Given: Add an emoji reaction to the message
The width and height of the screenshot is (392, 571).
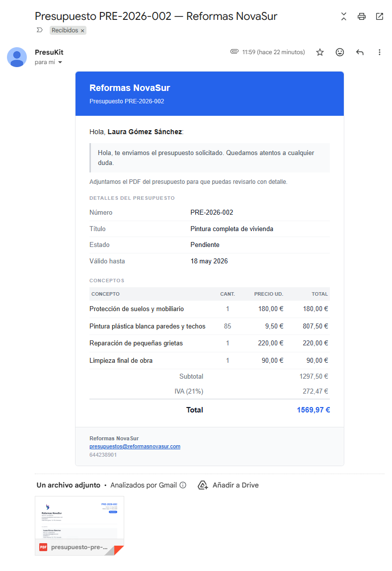Looking at the screenshot, I should pos(339,52).
